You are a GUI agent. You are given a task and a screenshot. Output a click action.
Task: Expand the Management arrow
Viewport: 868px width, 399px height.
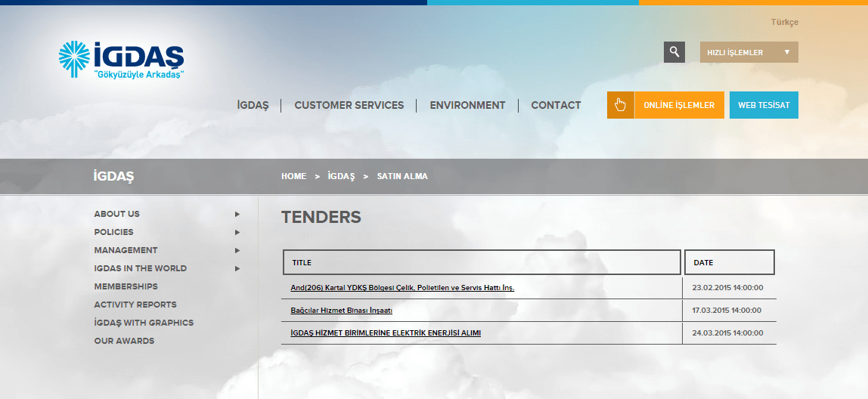pyautogui.click(x=237, y=251)
